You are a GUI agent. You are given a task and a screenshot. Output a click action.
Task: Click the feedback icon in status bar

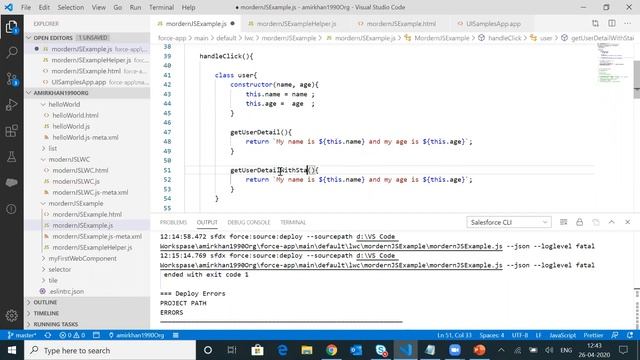[615, 335]
